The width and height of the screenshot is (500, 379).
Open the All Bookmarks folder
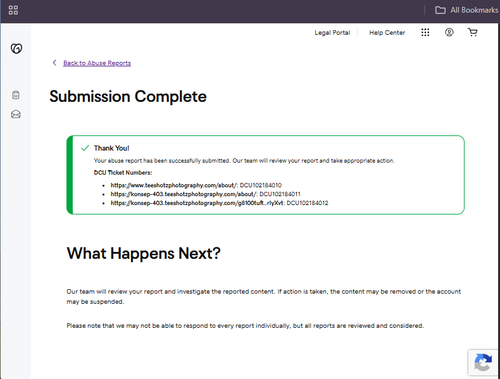pyautogui.click(x=466, y=10)
